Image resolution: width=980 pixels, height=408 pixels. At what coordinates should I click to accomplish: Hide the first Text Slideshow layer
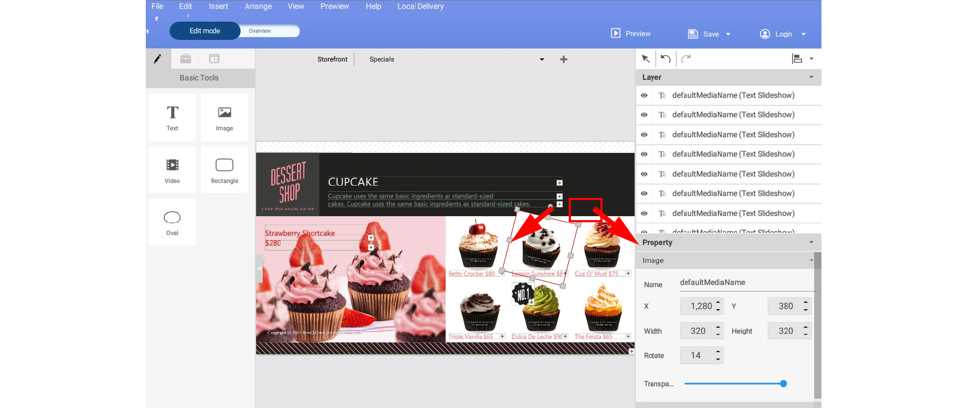[x=644, y=95]
